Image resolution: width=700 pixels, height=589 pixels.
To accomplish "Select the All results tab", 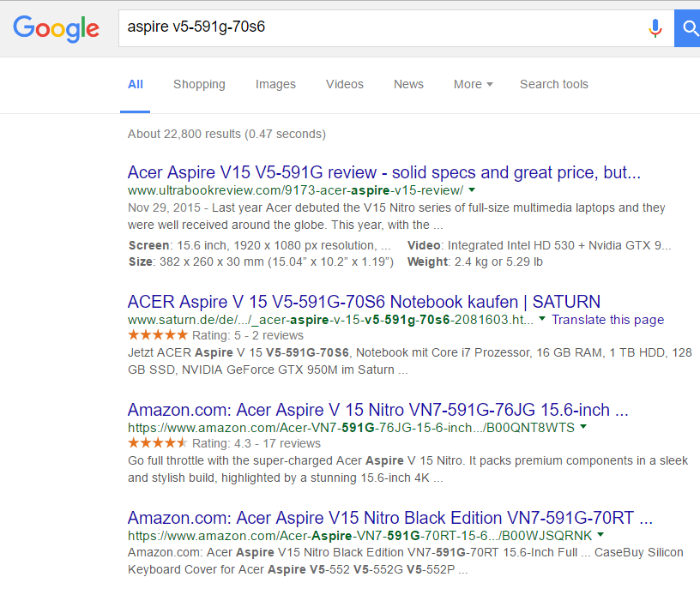I will pyautogui.click(x=136, y=84).
